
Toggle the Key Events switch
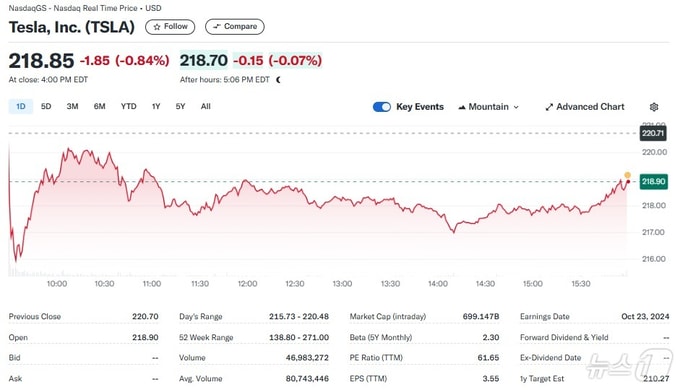[382, 107]
